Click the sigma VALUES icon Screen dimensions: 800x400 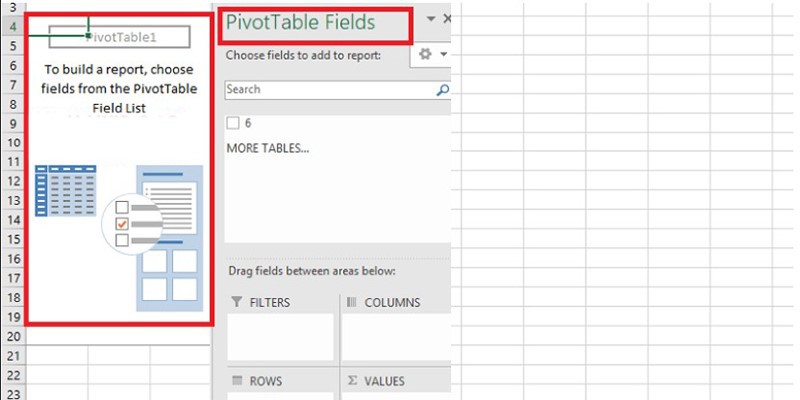coord(352,381)
